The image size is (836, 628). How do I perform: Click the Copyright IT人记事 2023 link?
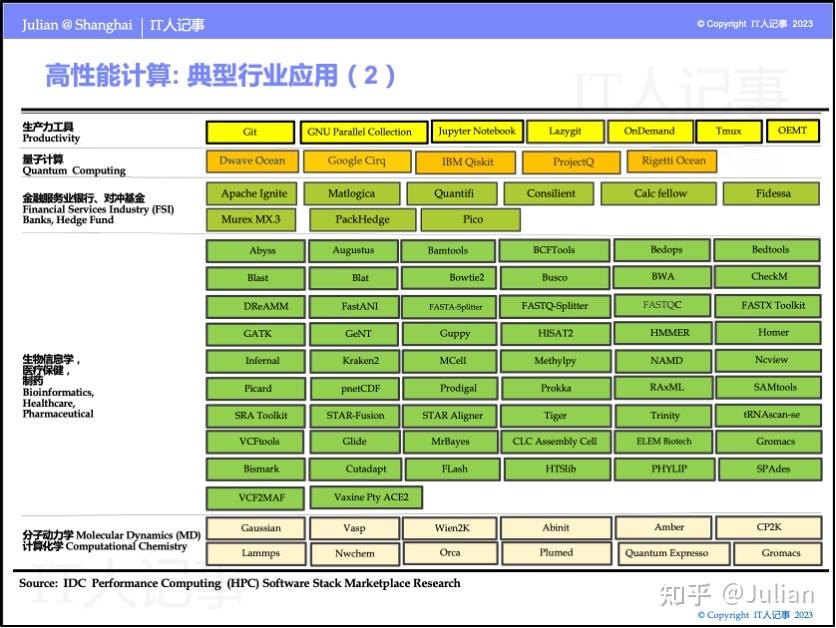point(755,616)
